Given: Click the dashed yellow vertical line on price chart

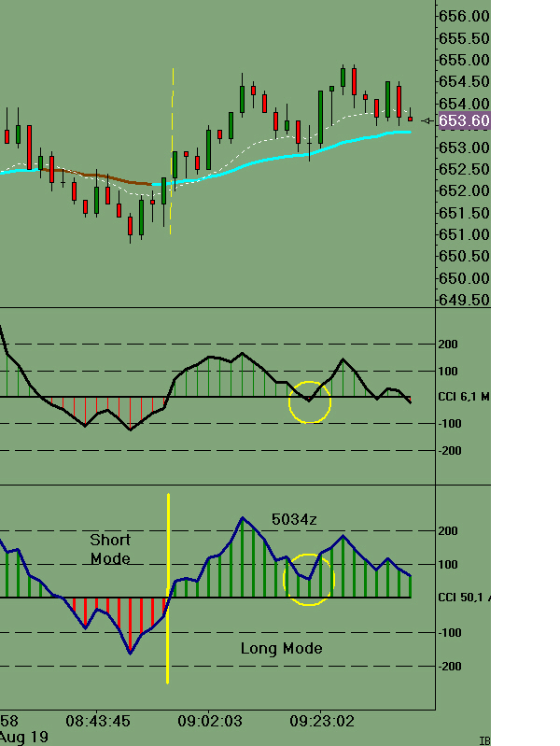Looking at the screenshot, I should point(172,151).
